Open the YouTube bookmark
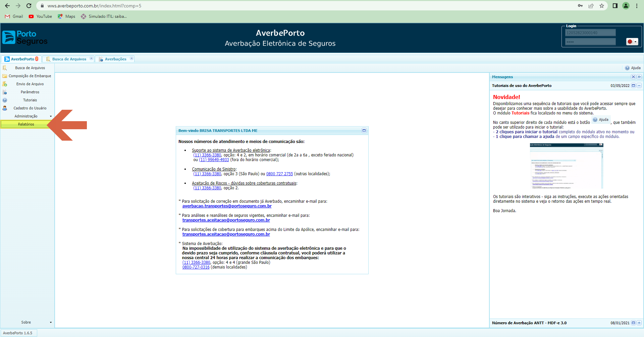The width and height of the screenshot is (644, 337). [40, 16]
